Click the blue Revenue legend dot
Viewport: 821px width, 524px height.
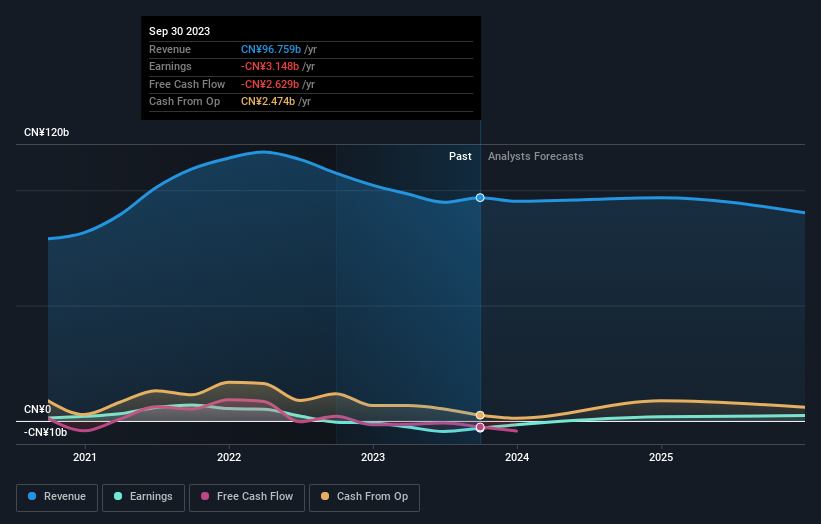pyautogui.click(x=32, y=496)
